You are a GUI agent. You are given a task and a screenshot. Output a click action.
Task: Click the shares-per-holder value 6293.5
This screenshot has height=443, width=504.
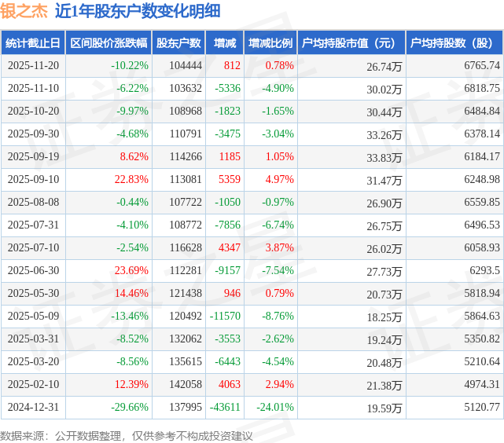pos(485,271)
